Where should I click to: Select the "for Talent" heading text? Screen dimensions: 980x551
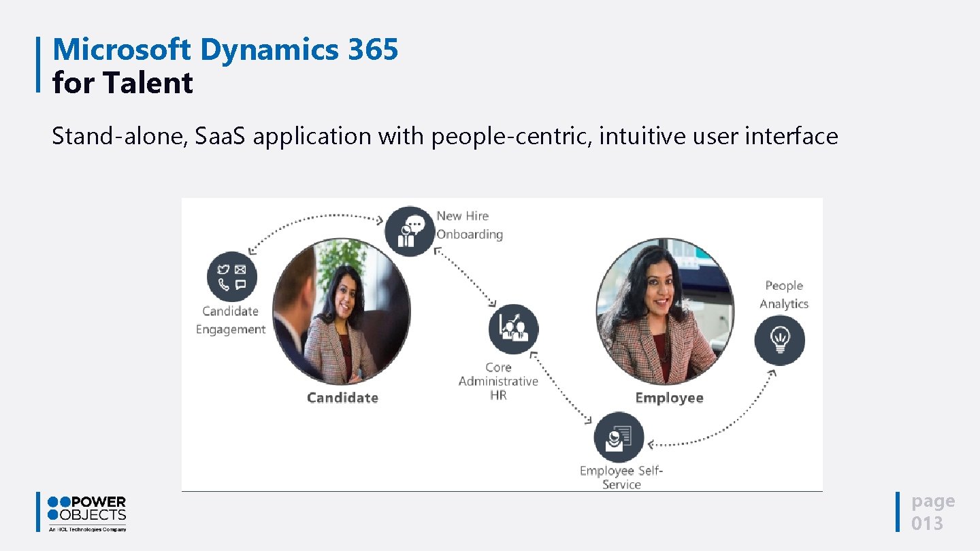pyautogui.click(x=122, y=83)
